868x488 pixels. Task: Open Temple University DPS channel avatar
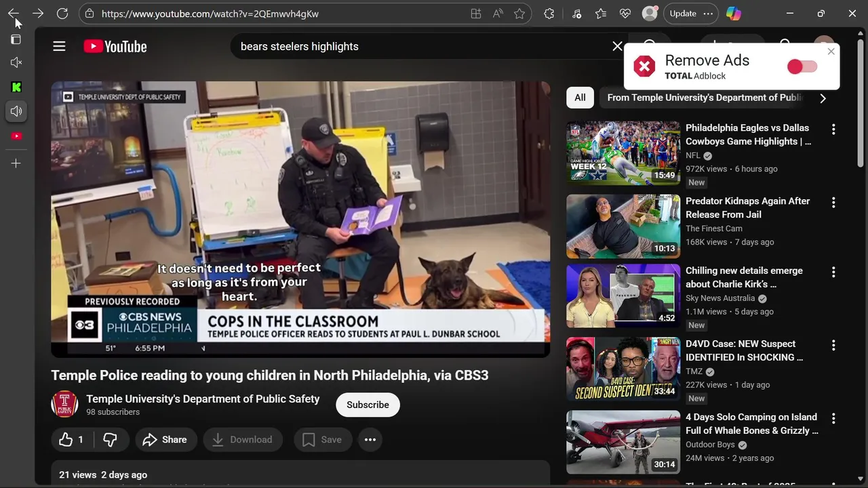pos(64,405)
